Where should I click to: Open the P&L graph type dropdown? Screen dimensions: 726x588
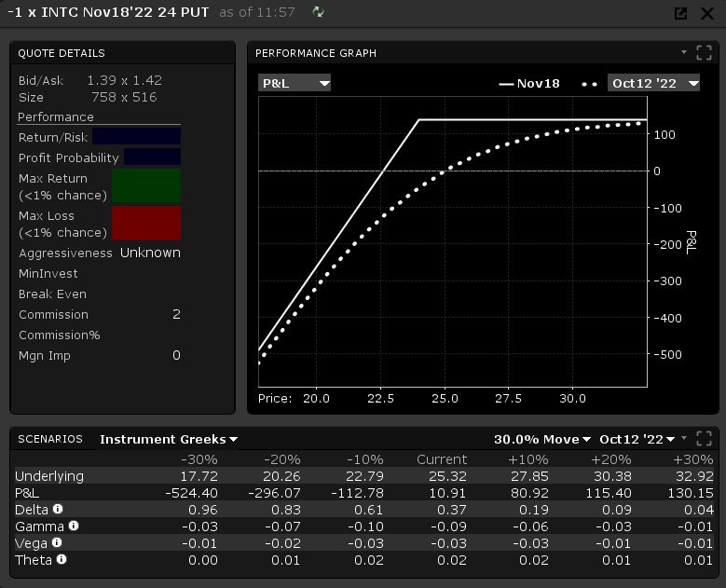tap(295, 83)
